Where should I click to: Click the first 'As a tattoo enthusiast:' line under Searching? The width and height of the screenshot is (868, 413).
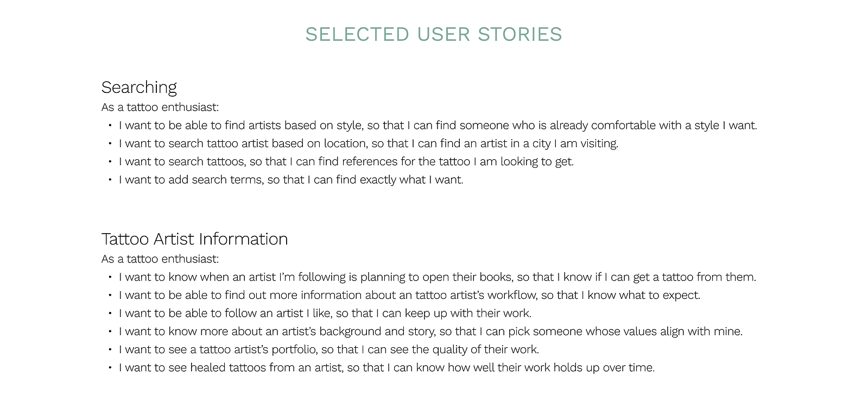[160, 108]
